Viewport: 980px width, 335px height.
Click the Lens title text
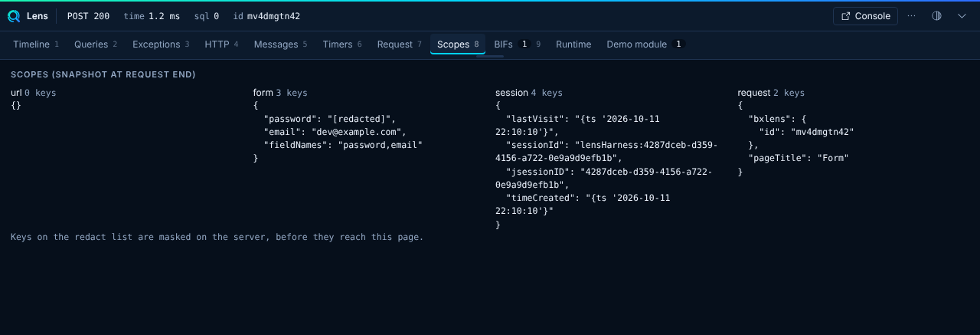(x=37, y=16)
